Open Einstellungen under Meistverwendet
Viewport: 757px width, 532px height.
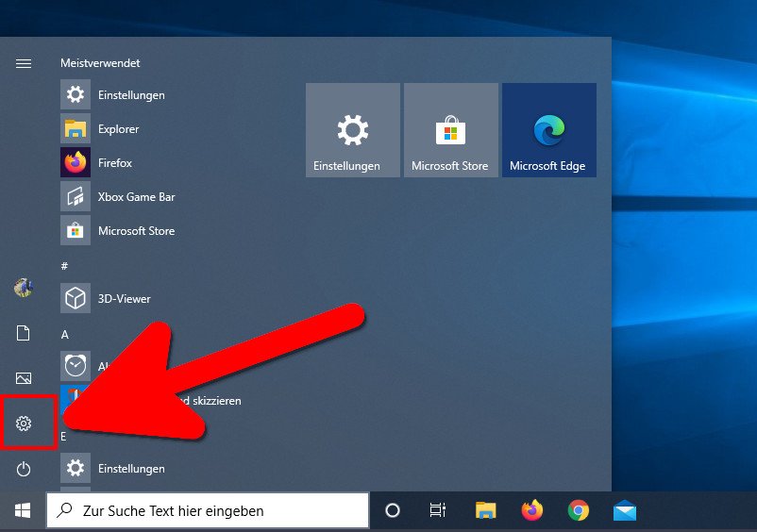point(112,95)
